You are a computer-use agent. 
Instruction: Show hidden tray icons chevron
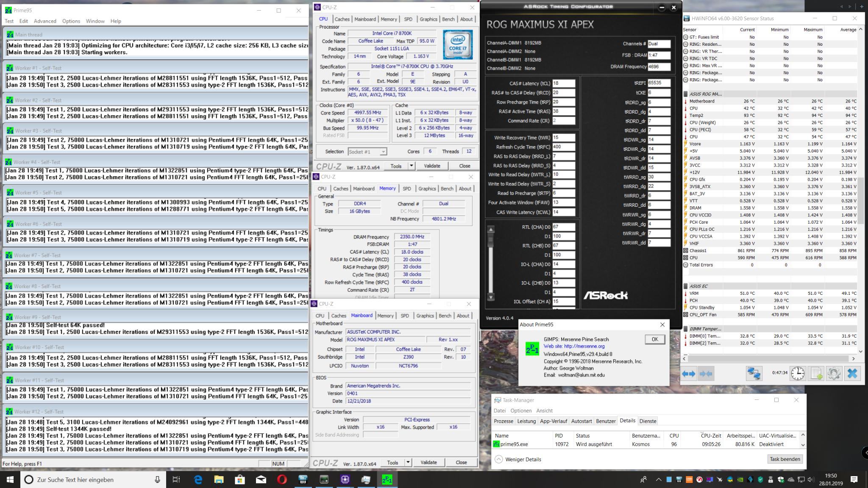coord(658,480)
